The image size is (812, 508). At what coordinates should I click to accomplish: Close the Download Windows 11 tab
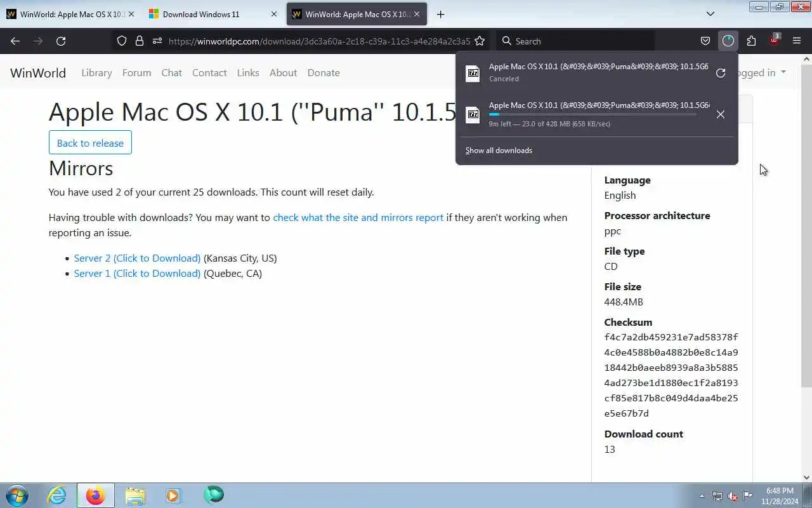[x=274, y=14]
